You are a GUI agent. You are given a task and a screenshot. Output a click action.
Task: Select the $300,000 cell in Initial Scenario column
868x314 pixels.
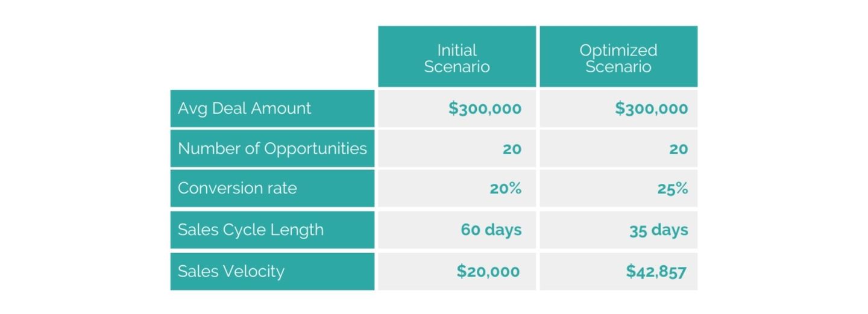tap(485, 108)
